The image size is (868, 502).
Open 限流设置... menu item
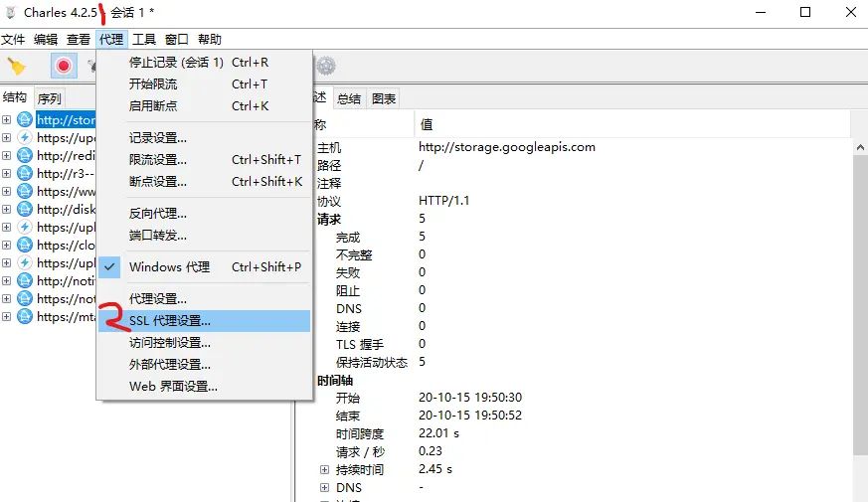(x=204, y=160)
